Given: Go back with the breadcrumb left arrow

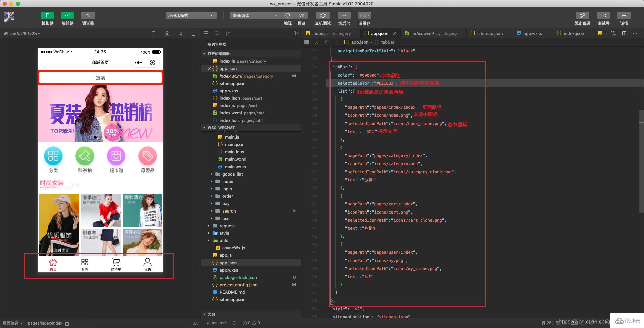Looking at the screenshot, I should coord(327,42).
